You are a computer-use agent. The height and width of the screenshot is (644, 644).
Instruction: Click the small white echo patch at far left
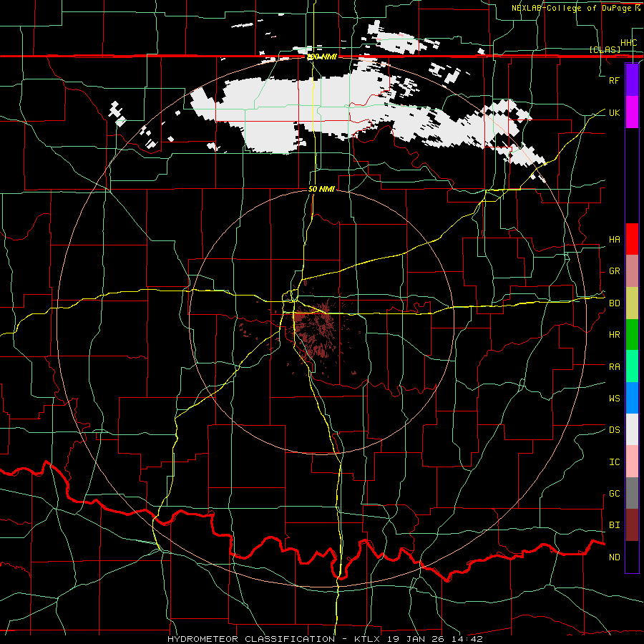pos(117,113)
